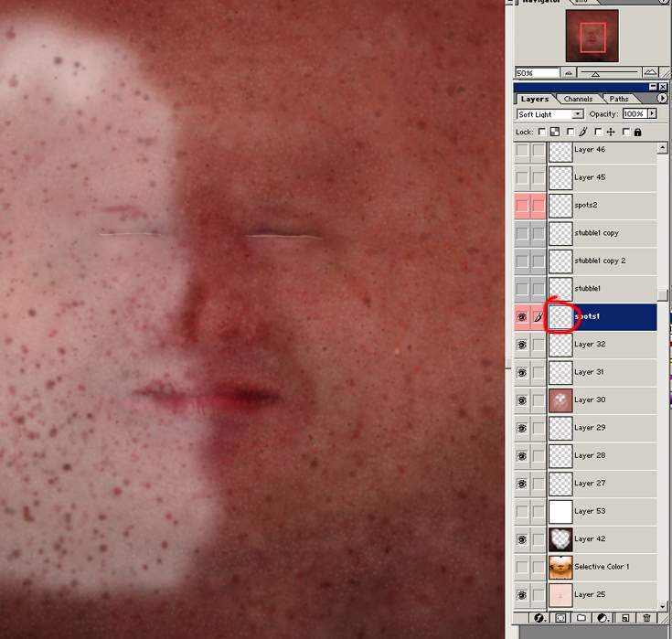Click the Navigator zoom slider handle
The height and width of the screenshot is (639, 672).
(x=595, y=75)
